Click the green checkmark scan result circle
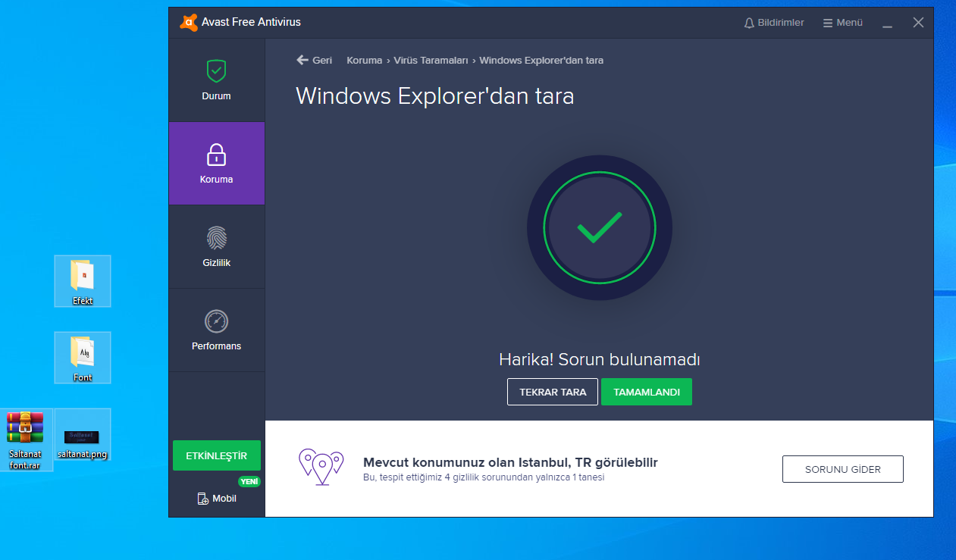Image resolution: width=956 pixels, height=560 pixels. [x=599, y=228]
